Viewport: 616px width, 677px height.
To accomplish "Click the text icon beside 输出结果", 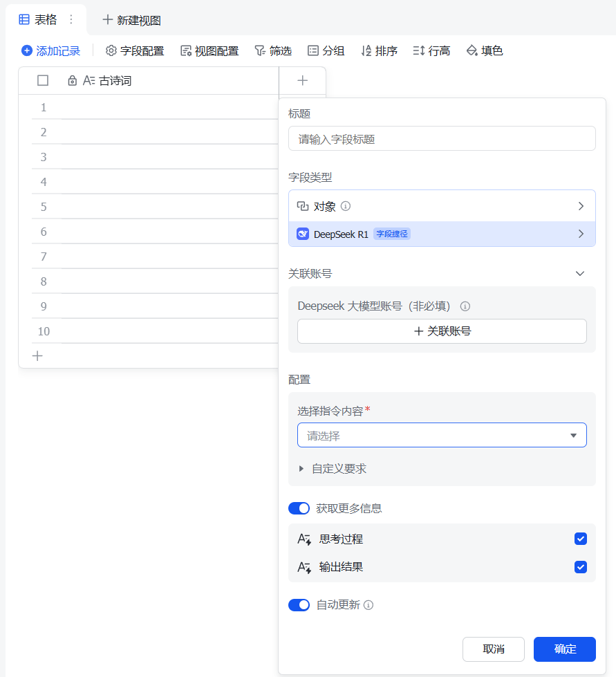I will [x=304, y=567].
